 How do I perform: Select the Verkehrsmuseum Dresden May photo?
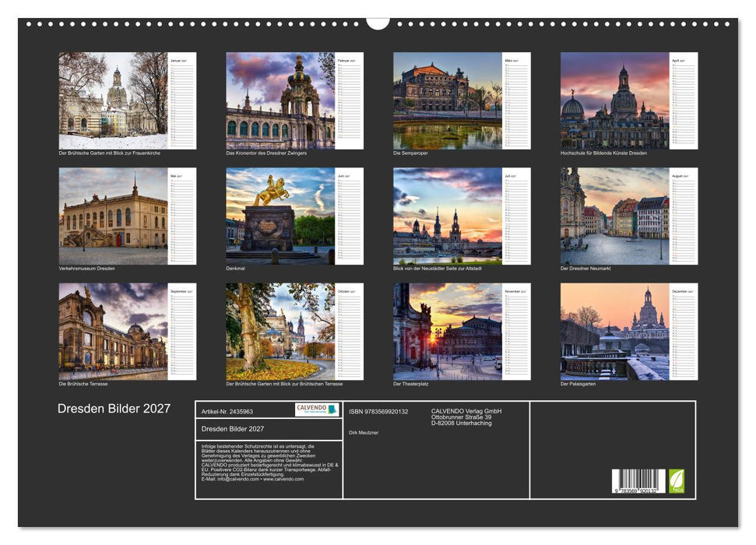click(x=114, y=216)
